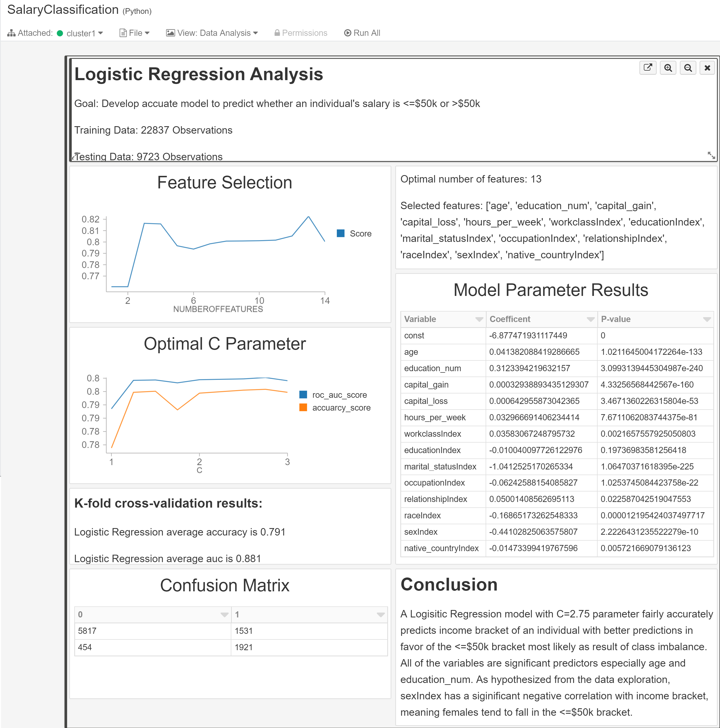Click confusion matrix cell 454
This screenshot has height=728, width=720.
pyautogui.click(x=153, y=647)
